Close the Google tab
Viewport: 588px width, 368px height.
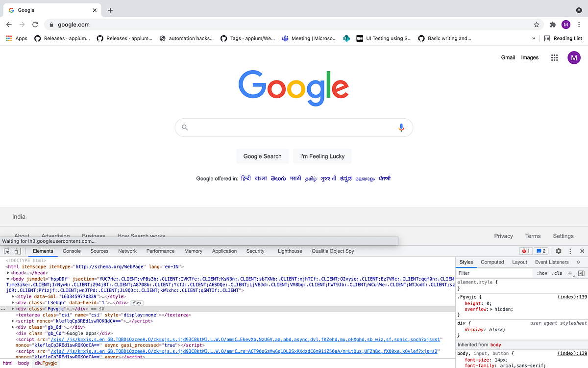click(x=95, y=10)
